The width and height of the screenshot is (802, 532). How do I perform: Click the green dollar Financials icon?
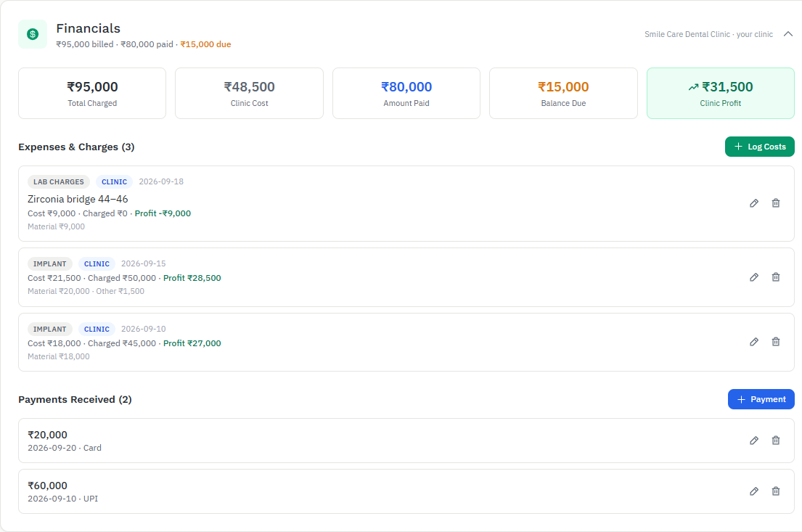coord(33,34)
